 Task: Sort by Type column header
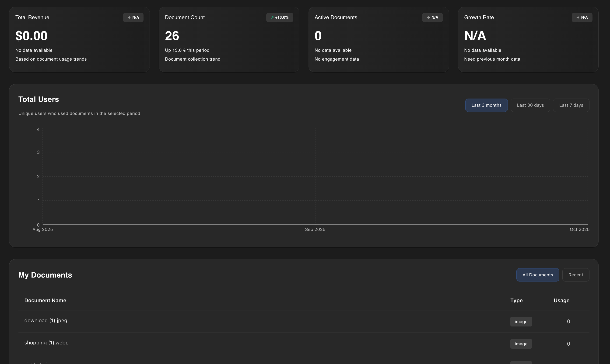tap(516, 300)
